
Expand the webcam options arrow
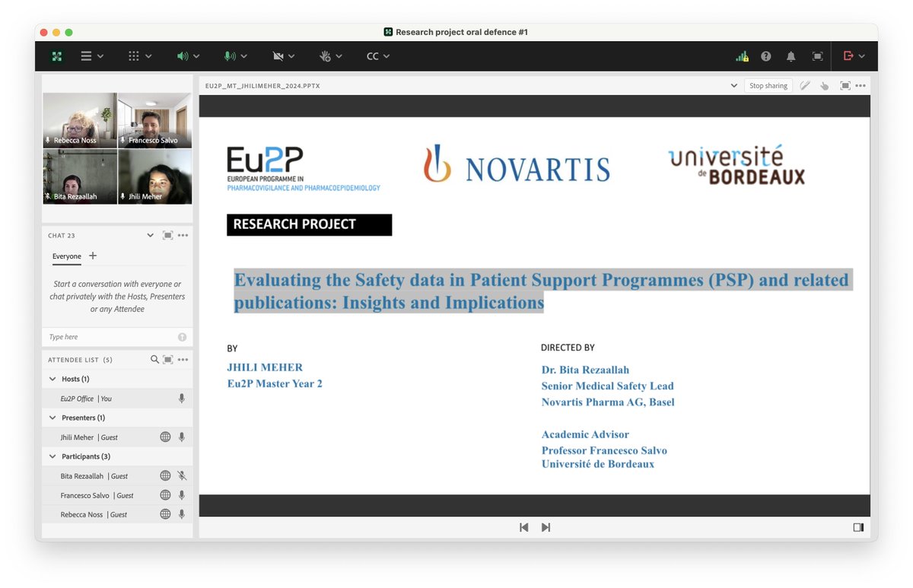pos(291,56)
